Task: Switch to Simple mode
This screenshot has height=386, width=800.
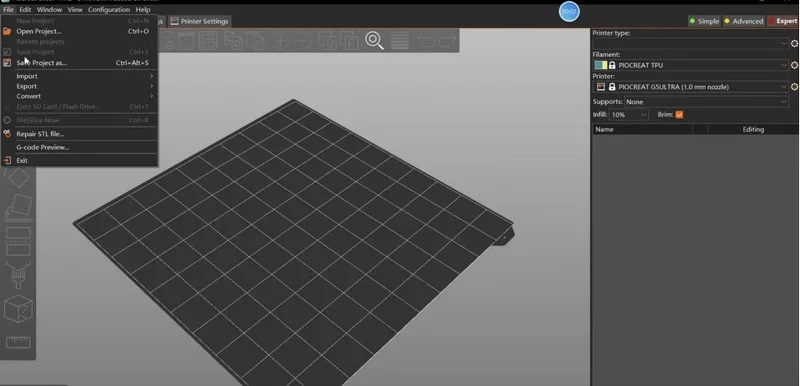Action: (704, 21)
